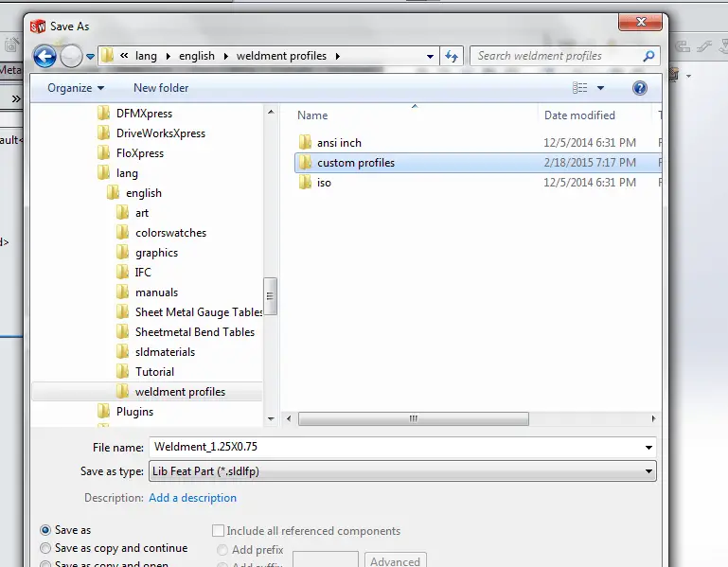This screenshot has width=728, height=567.
Task: Expand arrow after 'lang' breadcrumb
Action: point(169,56)
